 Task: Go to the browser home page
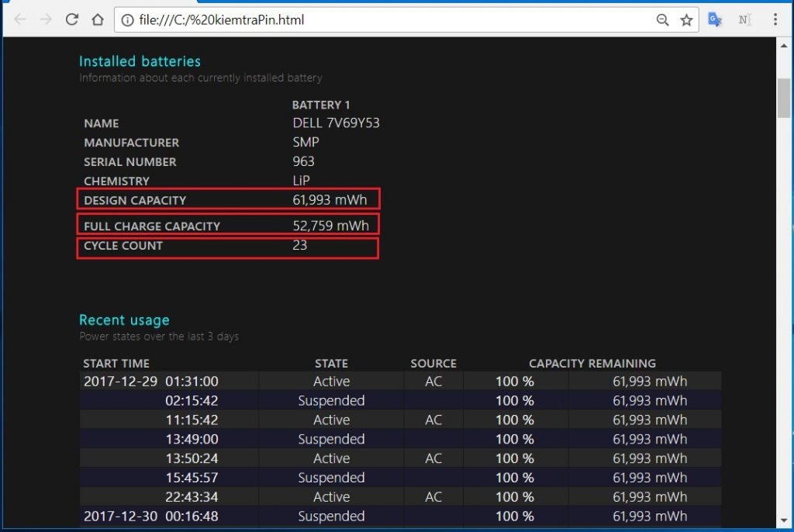(97, 20)
